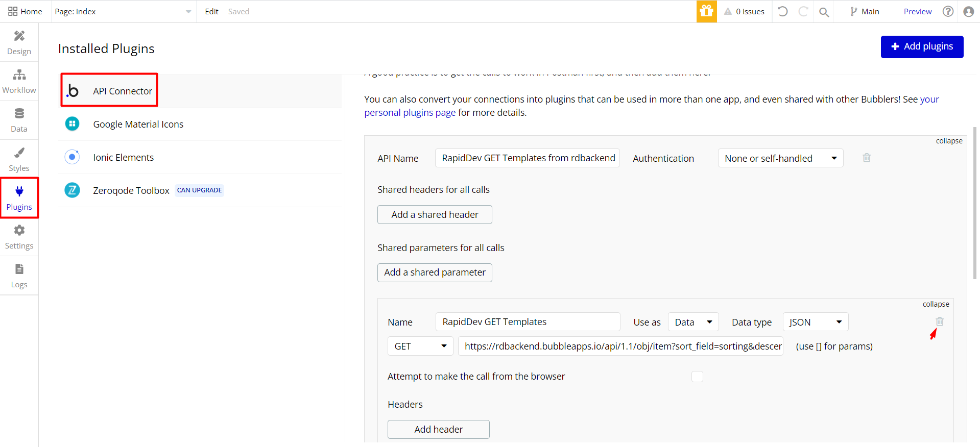Open the Main branch icon
980x447 pixels.
coord(853,11)
